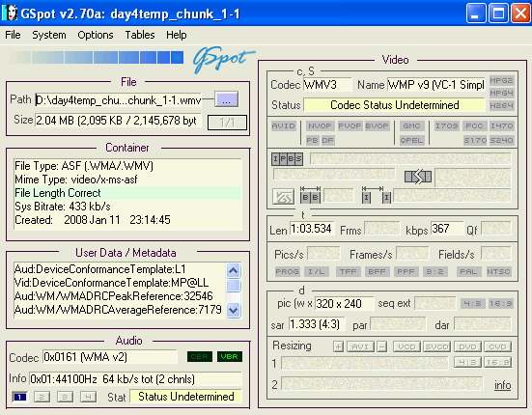Toggle the CBR audio indicator
This screenshot has height=415, width=532.
point(200,357)
